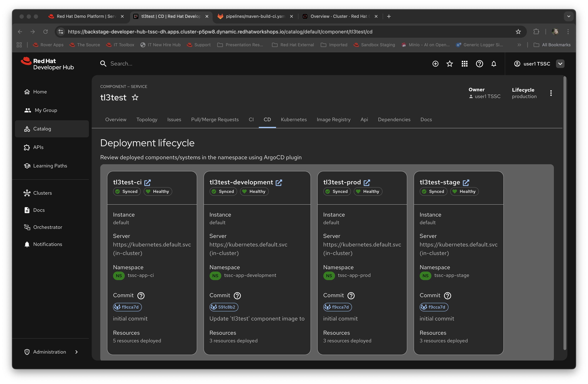Open the user1 TSSC account dropdown
The width and height of the screenshot is (588, 384).
(x=560, y=64)
